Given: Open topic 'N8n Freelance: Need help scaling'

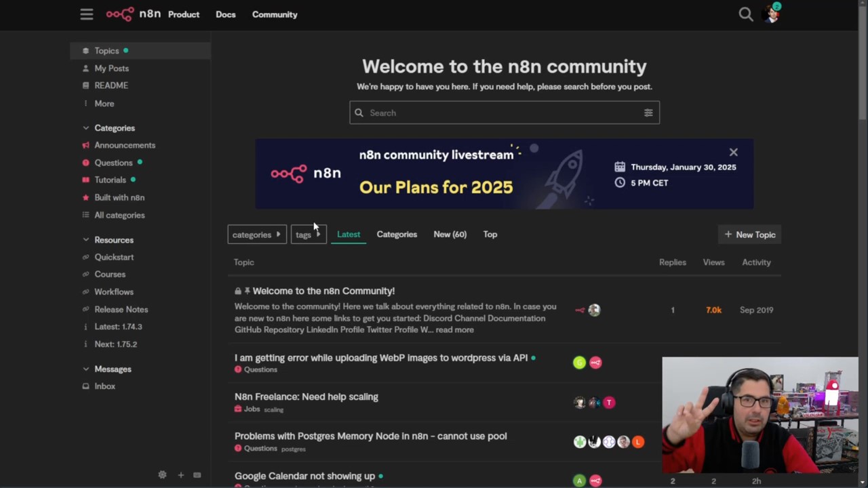Looking at the screenshot, I should coord(307,396).
